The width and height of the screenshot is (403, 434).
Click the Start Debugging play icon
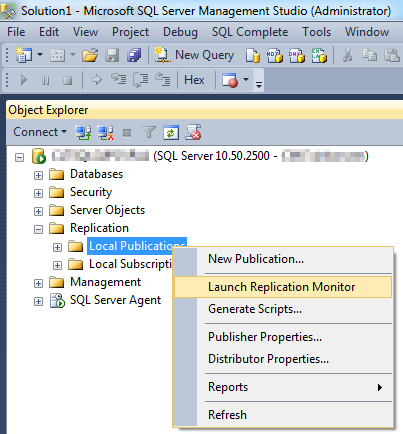coord(23,80)
